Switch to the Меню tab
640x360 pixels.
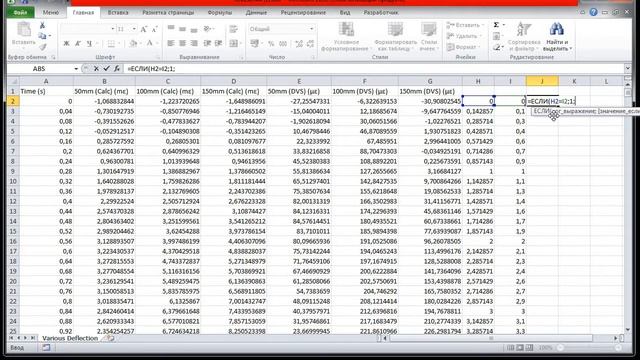pyautogui.click(x=51, y=13)
